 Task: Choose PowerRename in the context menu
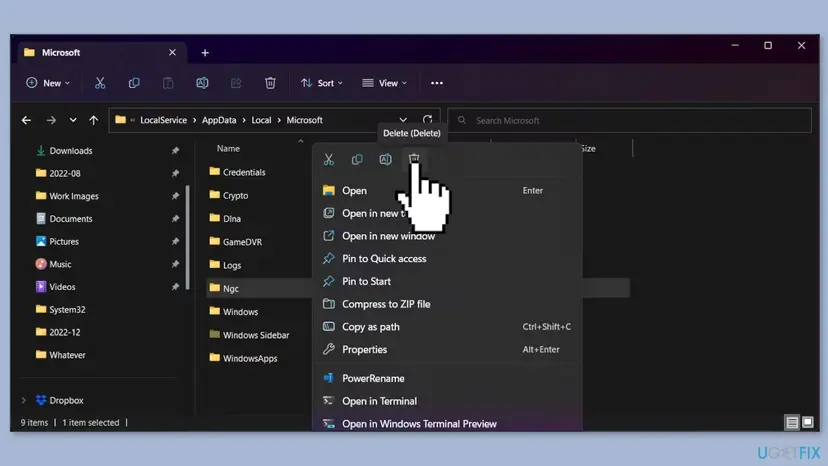(447, 378)
